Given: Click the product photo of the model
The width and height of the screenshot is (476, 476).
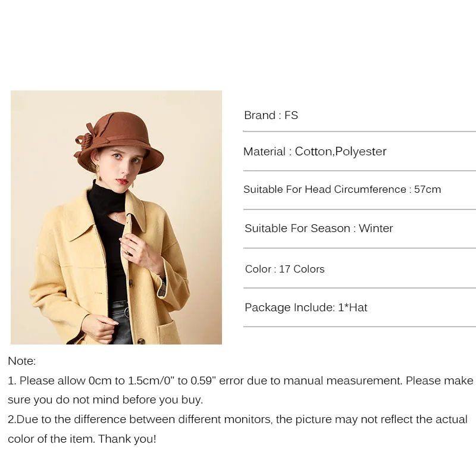Looking at the screenshot, I should (116, 217).
